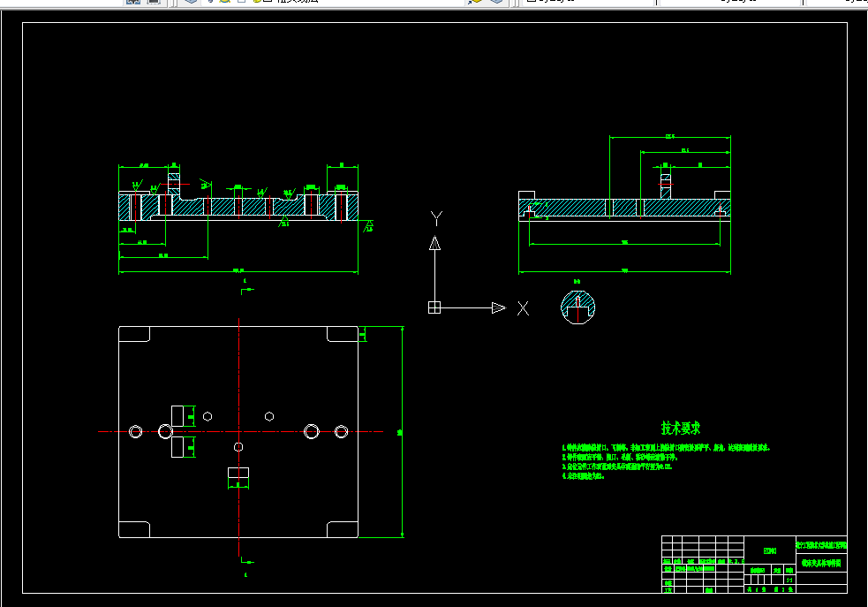Select the top dimension line of the right section
The height and width of the screenshot is (607, 868).
pyautogui.click(x=670, y=137)
